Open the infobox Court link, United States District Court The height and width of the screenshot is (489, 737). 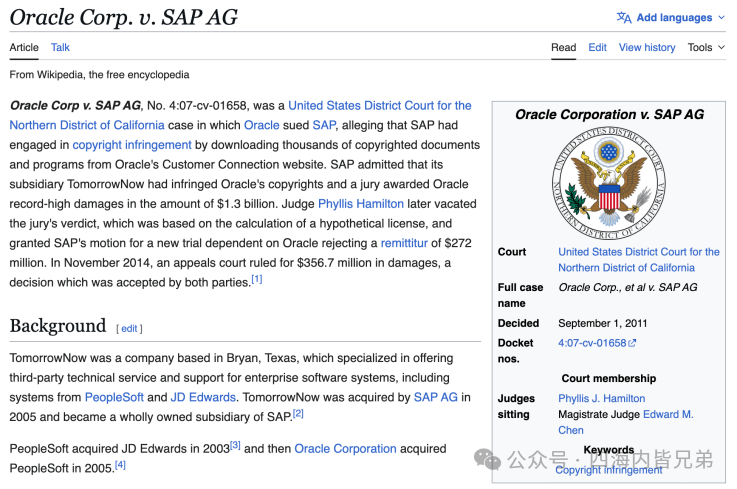point(639,260)
